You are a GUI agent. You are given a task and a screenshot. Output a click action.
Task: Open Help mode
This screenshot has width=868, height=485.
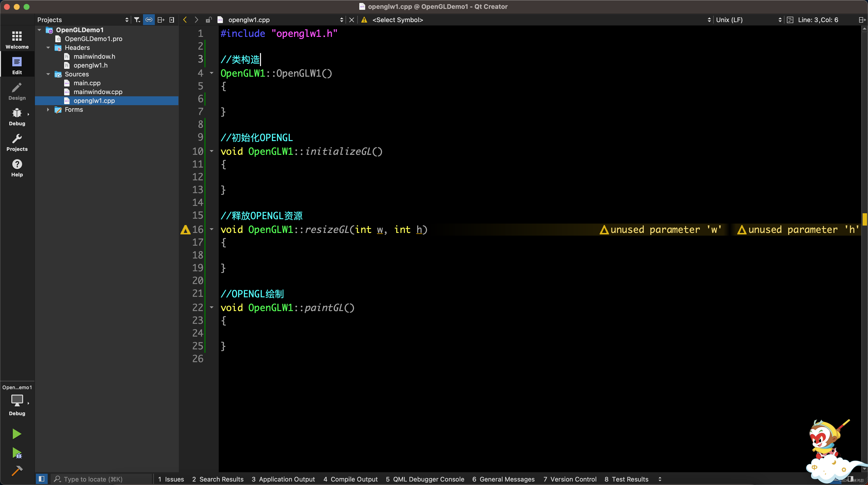pyautogui.click(x=17, y=168)
